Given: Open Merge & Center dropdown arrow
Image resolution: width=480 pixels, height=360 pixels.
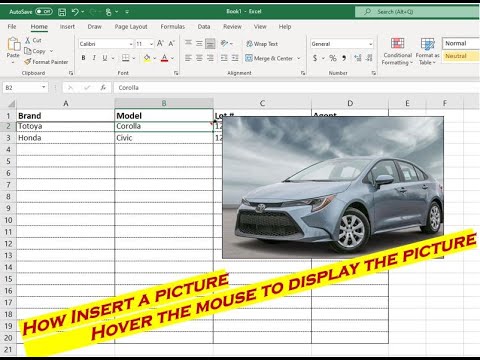Looking at the screenshot, I should point(299,58).
